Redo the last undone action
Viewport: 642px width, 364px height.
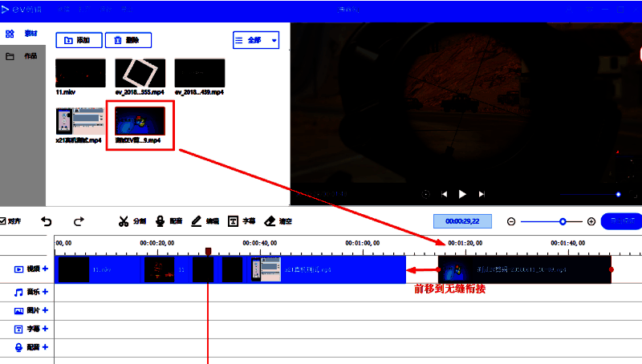pos(79,221)
